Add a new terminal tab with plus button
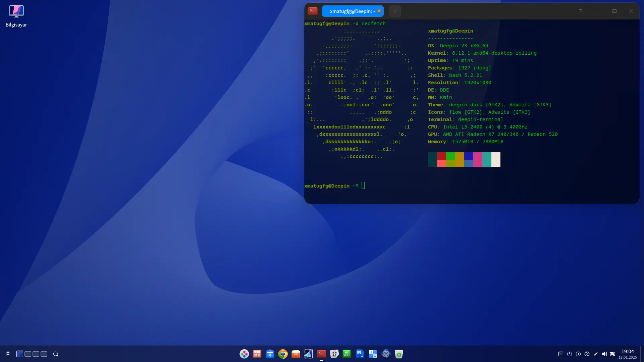Image resolution: width=644 pixels, height=362 pixels. [x=395, y=11]
